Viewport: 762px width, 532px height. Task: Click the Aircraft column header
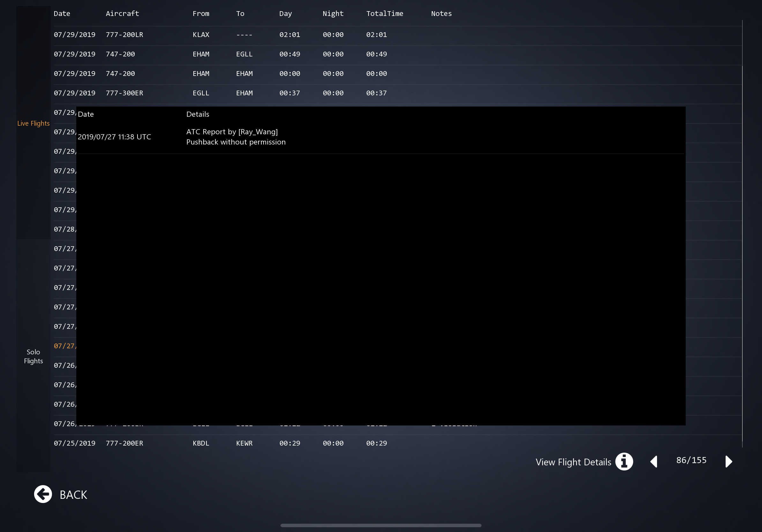[122, 14]
